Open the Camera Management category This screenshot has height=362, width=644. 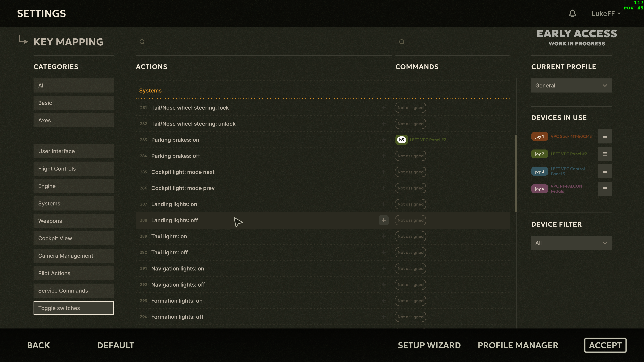[x=74, y=256]
